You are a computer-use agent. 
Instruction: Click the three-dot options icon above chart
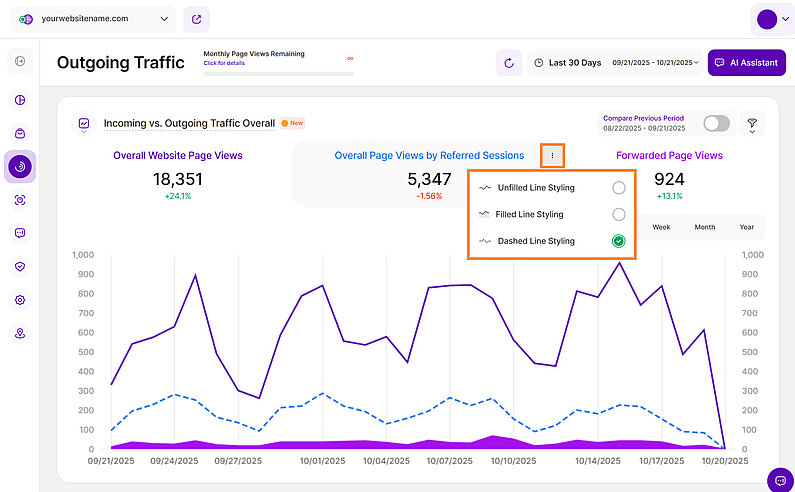552,156
